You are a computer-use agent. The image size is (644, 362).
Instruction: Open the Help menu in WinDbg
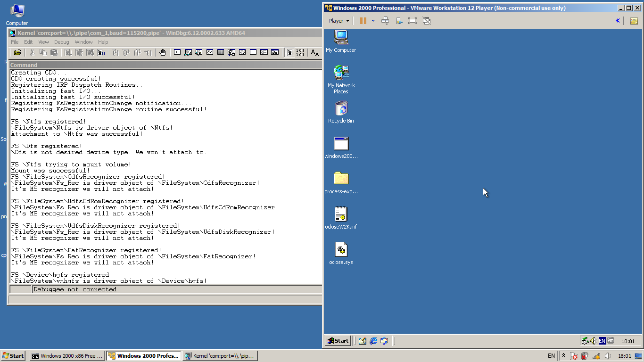pyautogui.click(x=103, y=42)
